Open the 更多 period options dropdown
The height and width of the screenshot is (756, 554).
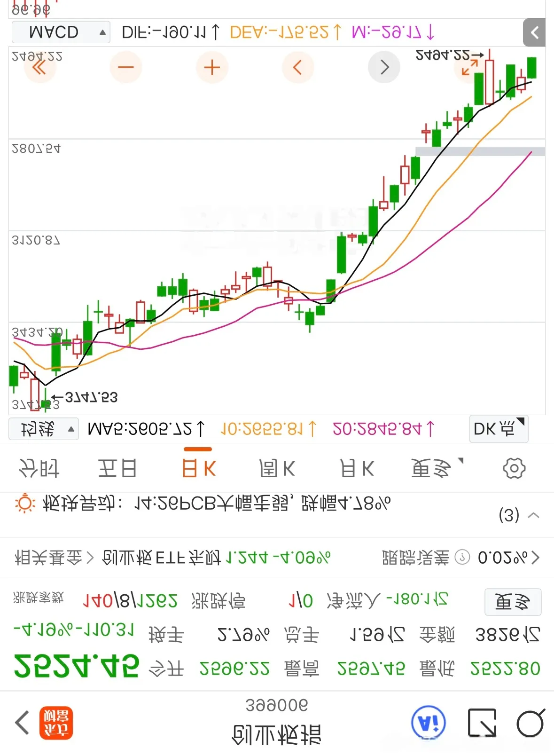point(437,469)
